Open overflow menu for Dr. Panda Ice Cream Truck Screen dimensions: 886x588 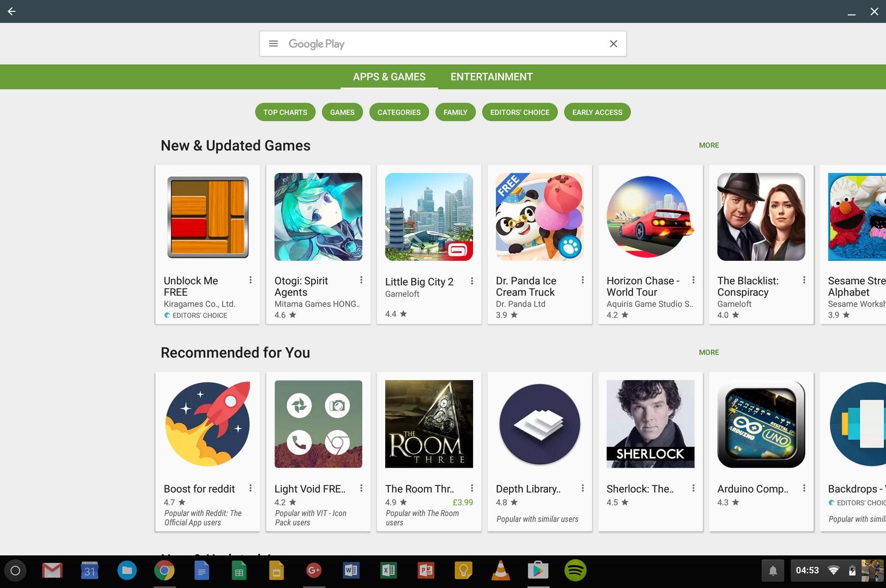pyautogui.click(x=582, y=280)
